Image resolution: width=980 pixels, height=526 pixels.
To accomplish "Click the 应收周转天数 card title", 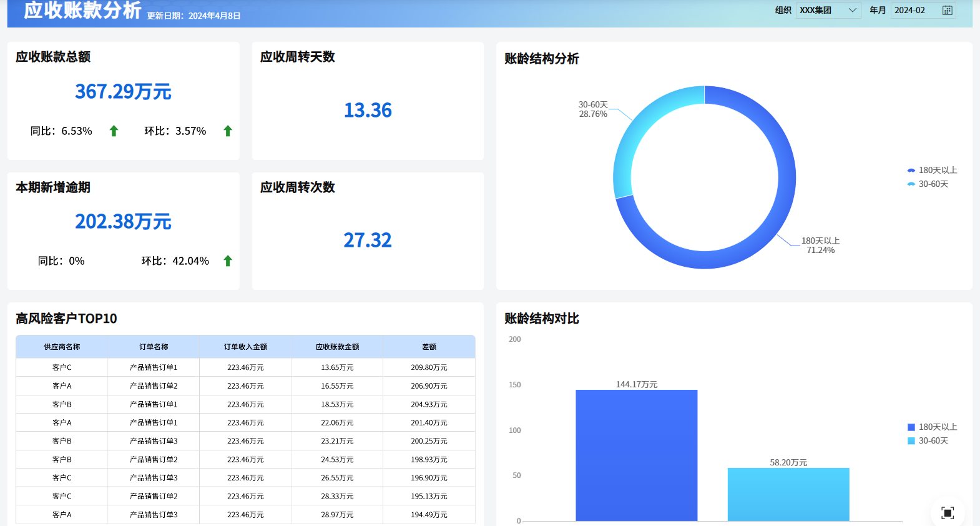I will [x=298, y=57].
